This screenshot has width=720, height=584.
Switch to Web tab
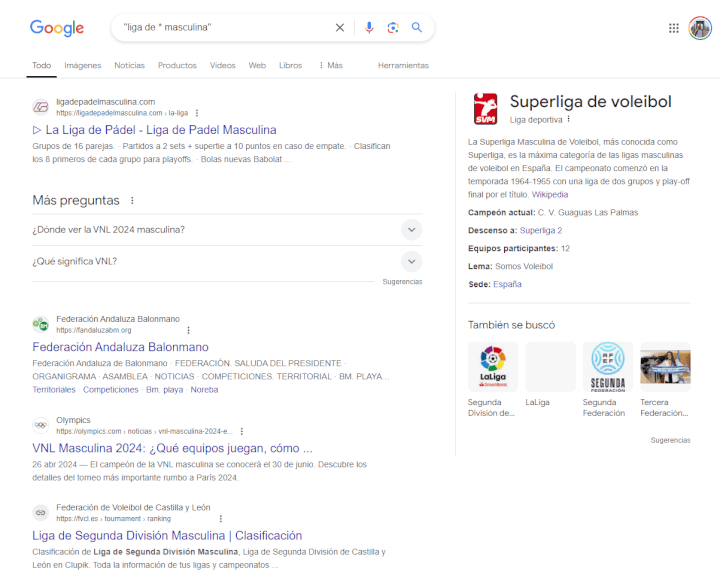[x=257, y=65]
